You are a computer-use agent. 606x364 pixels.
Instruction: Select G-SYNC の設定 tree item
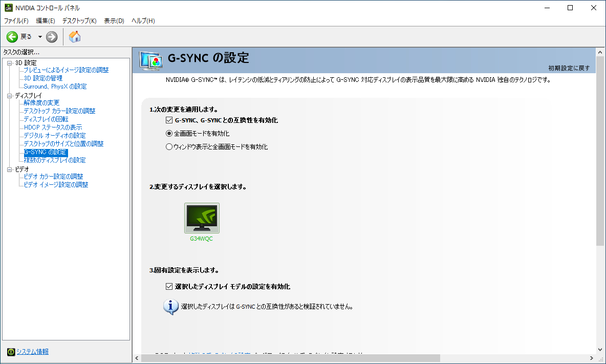pyautogui.click(x=46, y=152)
